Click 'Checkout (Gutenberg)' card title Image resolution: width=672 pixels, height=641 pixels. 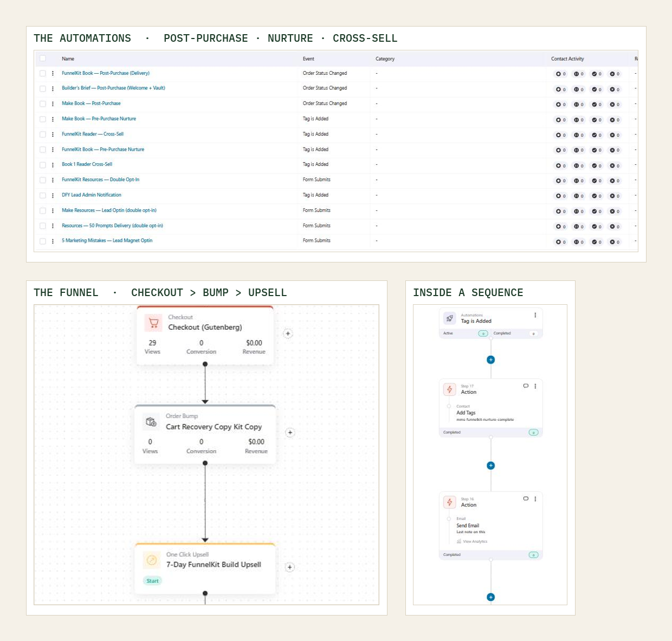pos(205,327)
